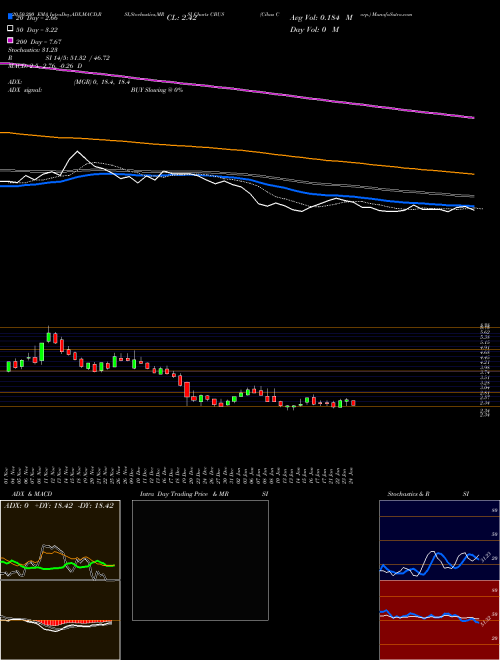Click the blue Stochastics chart panel
Image resolution: width=500 pixels, height=660 pixels.
point(439,540)
